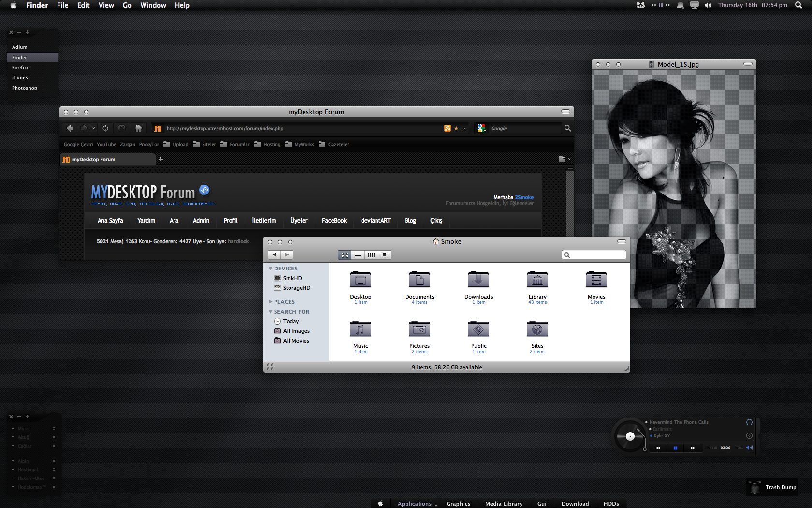Click the RSS feed icon in address bar
Image resolution: width=812 pixels, height=508 pixels.
click(448, 128)
